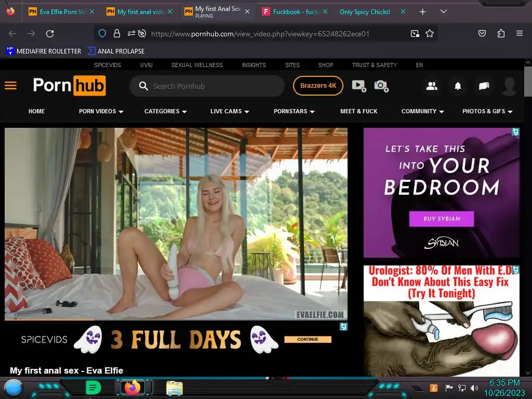Click the upload photo camera icon
This screenshot has height=399, width=532.
pyautogui.click(x=381, y=86)
